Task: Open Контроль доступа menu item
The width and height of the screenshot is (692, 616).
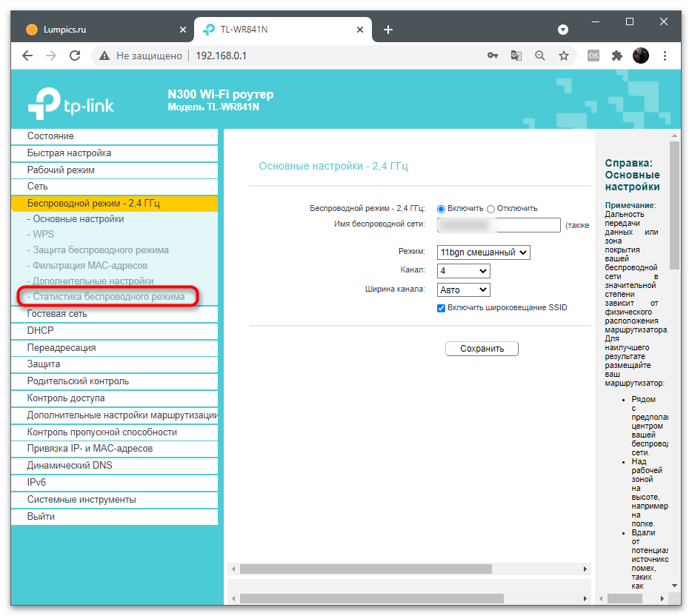Action: [x=114, y=398]
